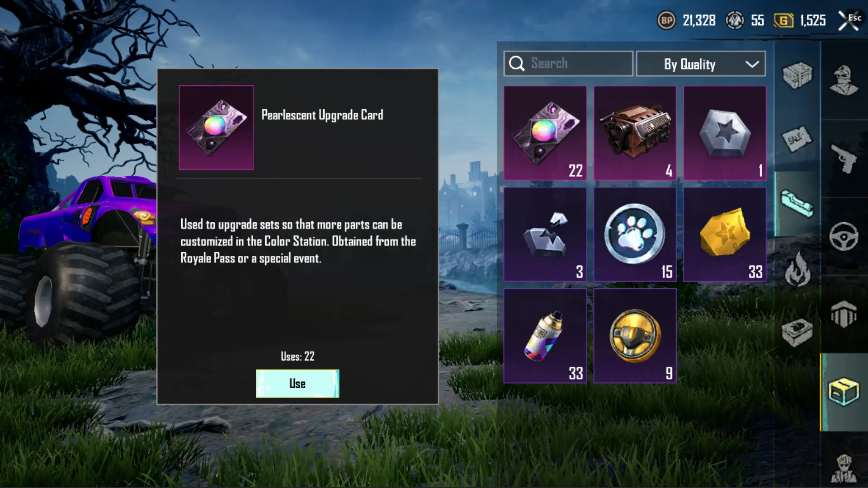Select the spray paint can item

tap(545, 336)
